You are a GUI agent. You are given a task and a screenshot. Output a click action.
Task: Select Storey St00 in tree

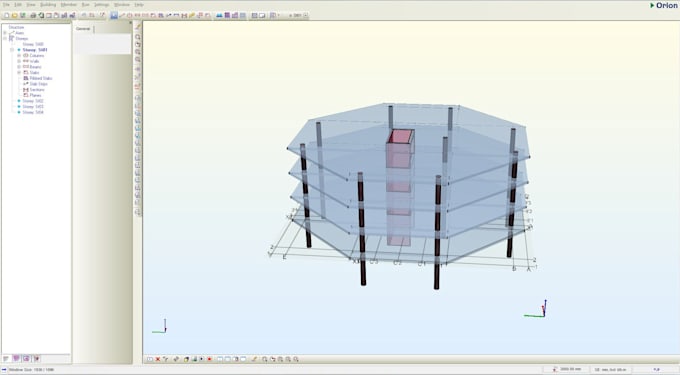33,44
